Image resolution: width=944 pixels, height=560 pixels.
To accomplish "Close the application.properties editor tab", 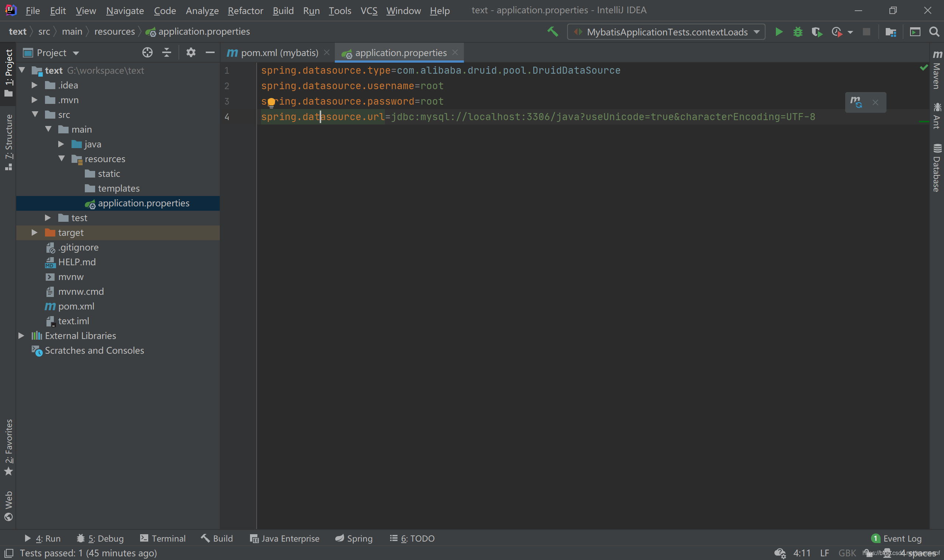I will [x=455, y=52].
